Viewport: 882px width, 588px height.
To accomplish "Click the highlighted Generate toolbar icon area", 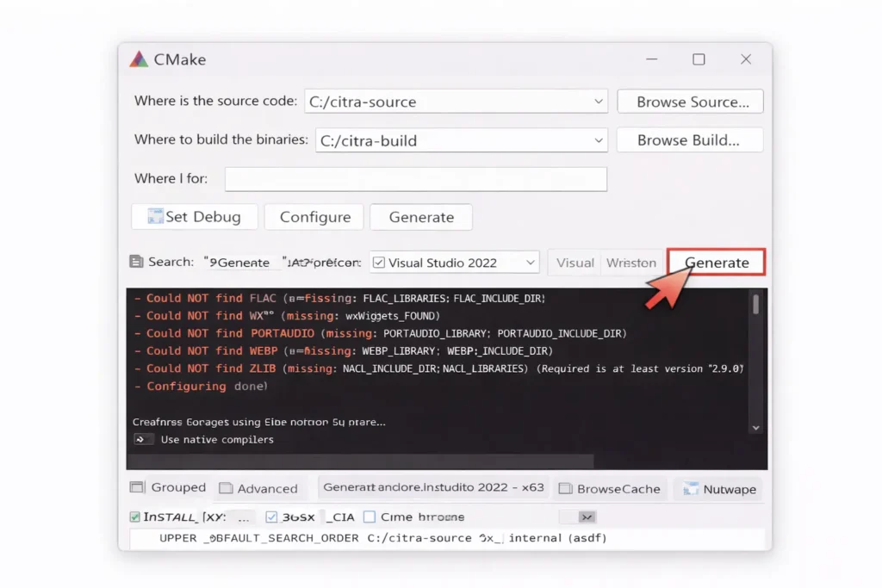I will point(716,262).
